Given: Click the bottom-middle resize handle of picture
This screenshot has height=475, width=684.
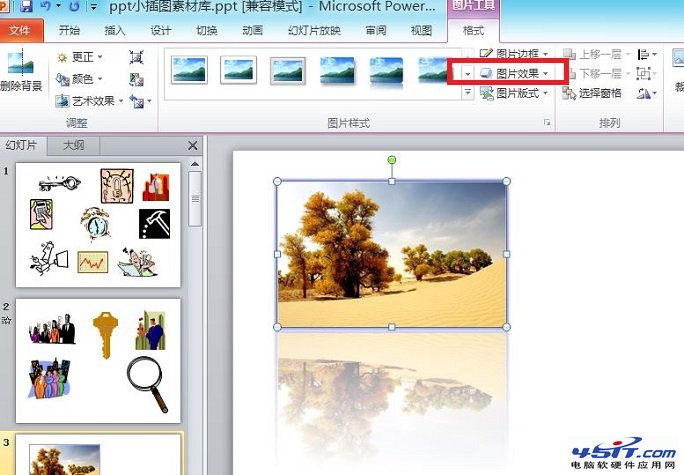Looking at the screenshot, I should click(x=392, y=327).
